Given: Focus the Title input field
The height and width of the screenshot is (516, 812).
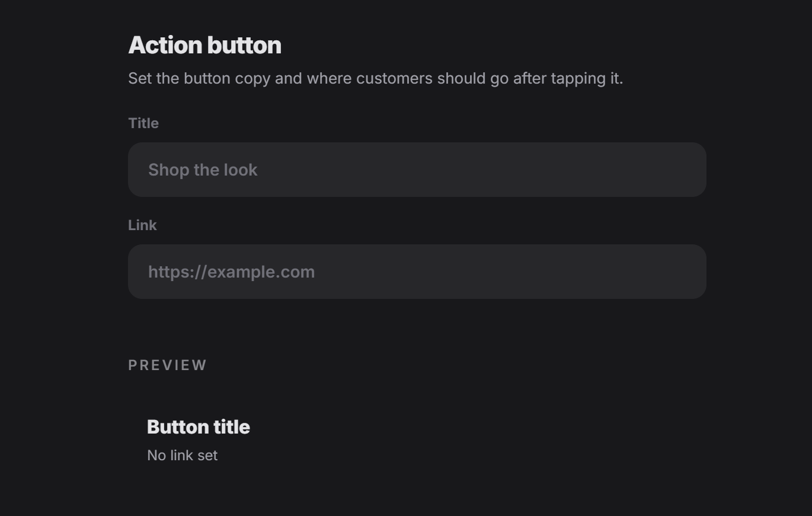Looking at the screenshot, I should (417, 170).
